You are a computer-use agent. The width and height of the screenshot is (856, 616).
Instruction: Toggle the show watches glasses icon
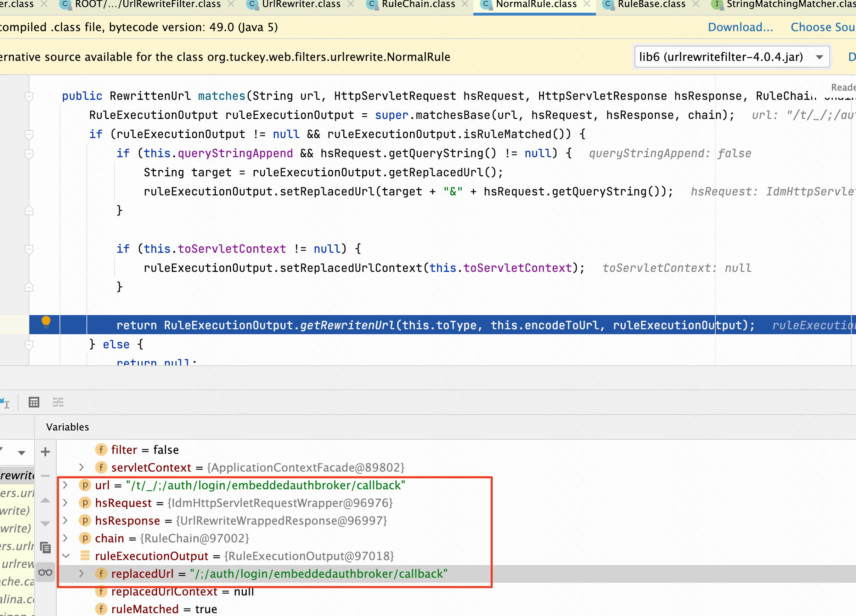pos(45,572)
